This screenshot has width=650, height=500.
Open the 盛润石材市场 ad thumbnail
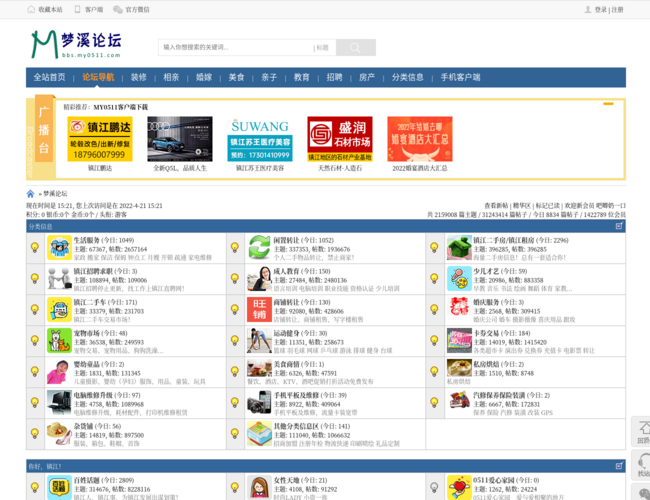point(339,139)
